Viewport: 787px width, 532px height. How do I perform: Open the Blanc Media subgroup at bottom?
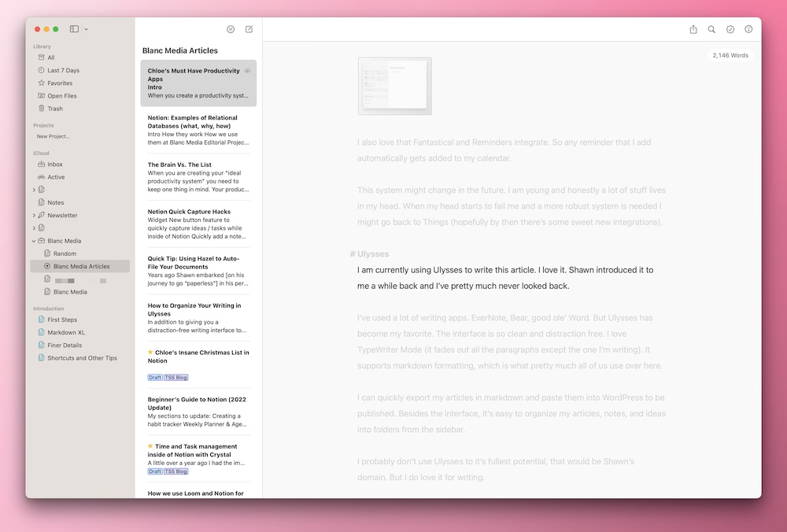tap(80, 292)
